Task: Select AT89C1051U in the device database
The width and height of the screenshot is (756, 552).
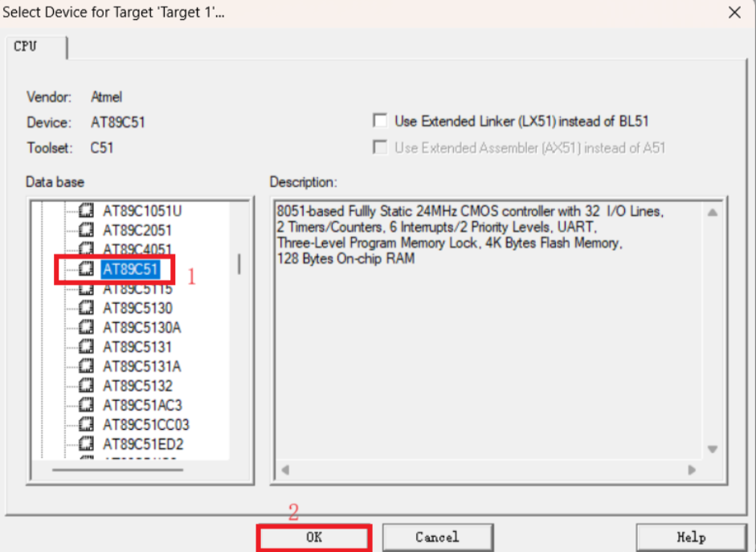Action: [x=142, y=211]
